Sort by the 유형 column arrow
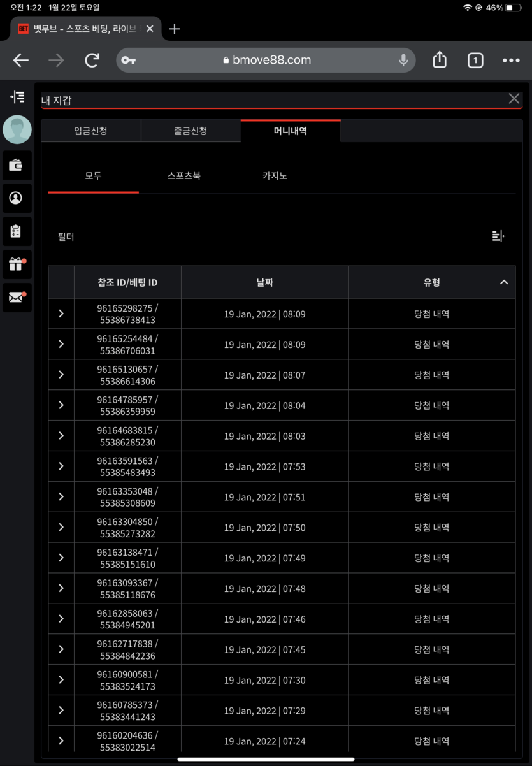The height and width of the screenshot is (766, 532). (x=503, y=282)
